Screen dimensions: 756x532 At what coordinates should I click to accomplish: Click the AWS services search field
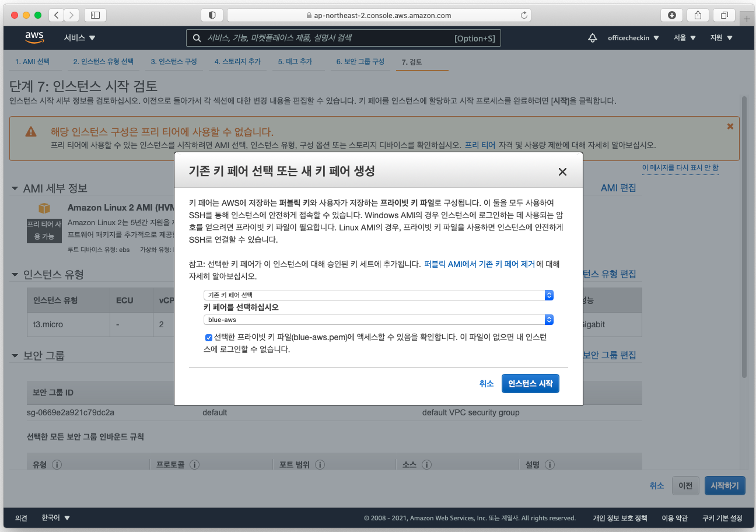point(344,38)
